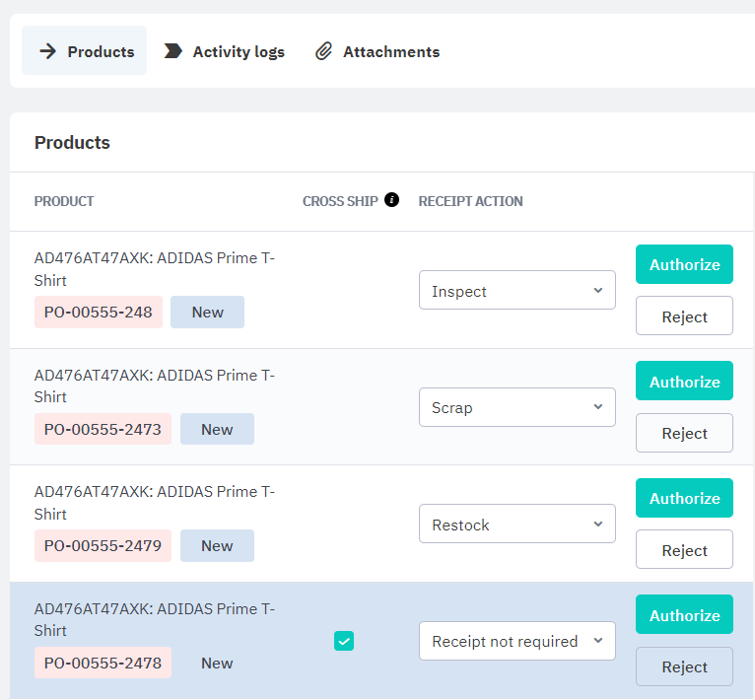The height and width of the screenshot is (700, 755).
Task: Click the New badge next to PO-00555-248
Action: tap(207, 312)
